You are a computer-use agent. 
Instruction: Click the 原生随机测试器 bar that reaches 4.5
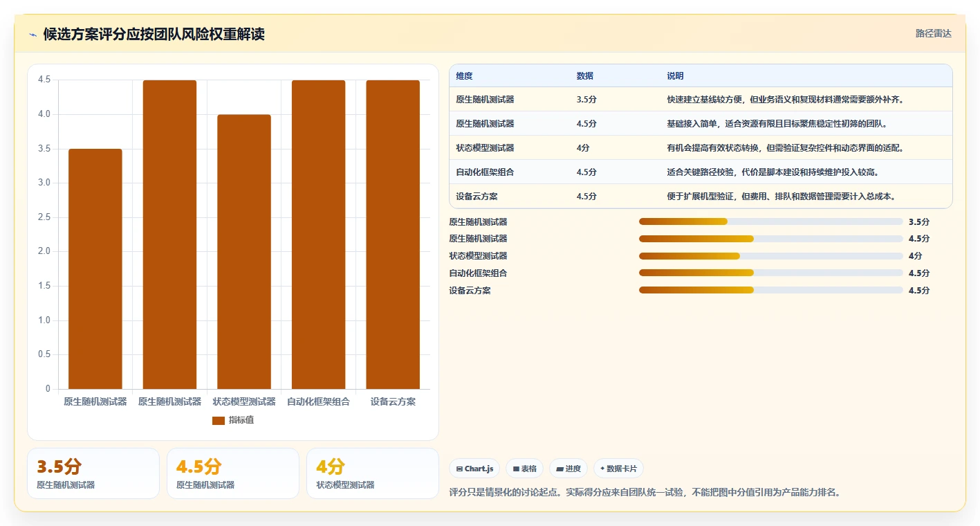(x=169, y=235)
